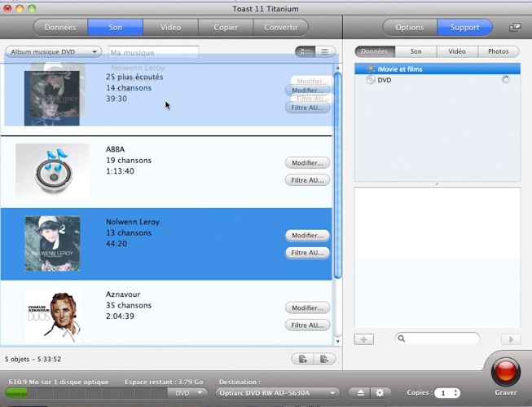The width and height of the screenshot is (532, 407).
Task: Click Filtre AU for the Aznavour album
Action: 307,325
